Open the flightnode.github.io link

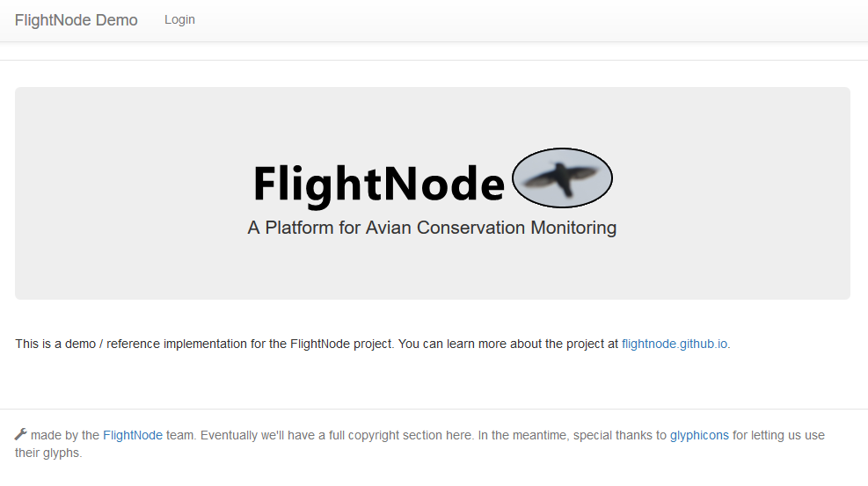(x=675, y=344)
